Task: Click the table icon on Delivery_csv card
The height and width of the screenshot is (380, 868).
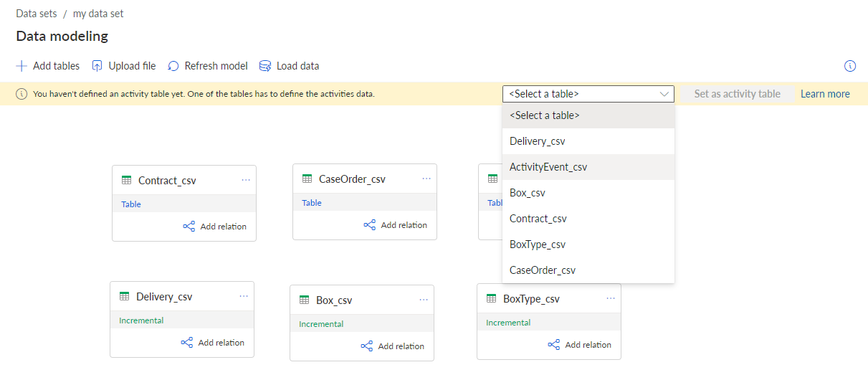Action: click(125, 296)
